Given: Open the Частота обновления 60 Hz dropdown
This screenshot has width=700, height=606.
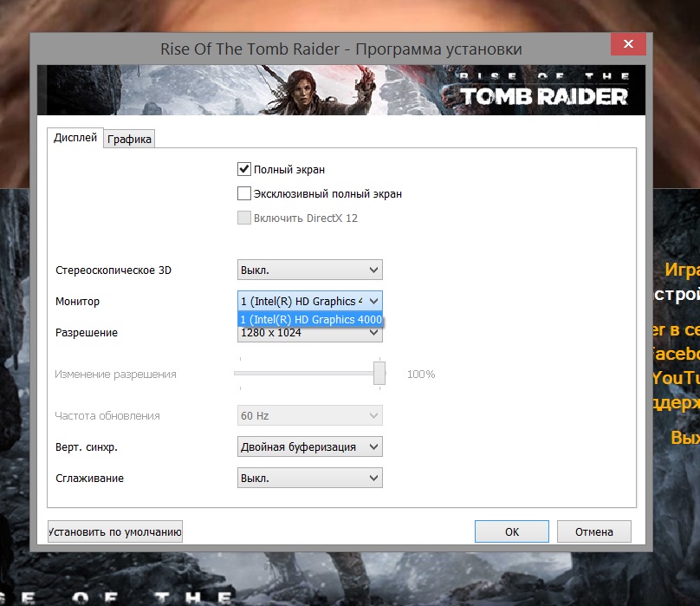Looking at the screenshot, I should [x=310, y=415].
